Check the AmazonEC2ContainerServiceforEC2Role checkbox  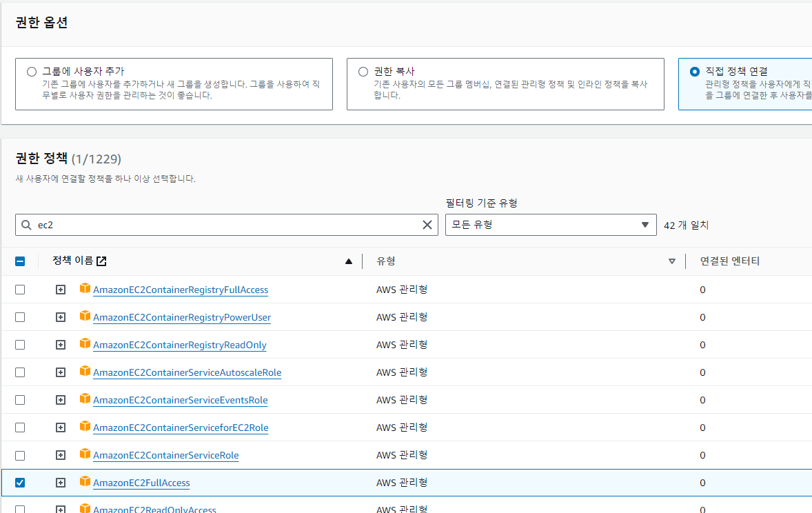(x=20, y=428)
